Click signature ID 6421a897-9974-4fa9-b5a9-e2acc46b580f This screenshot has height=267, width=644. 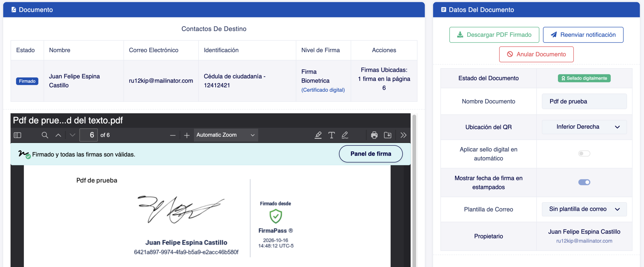point(186,252)
